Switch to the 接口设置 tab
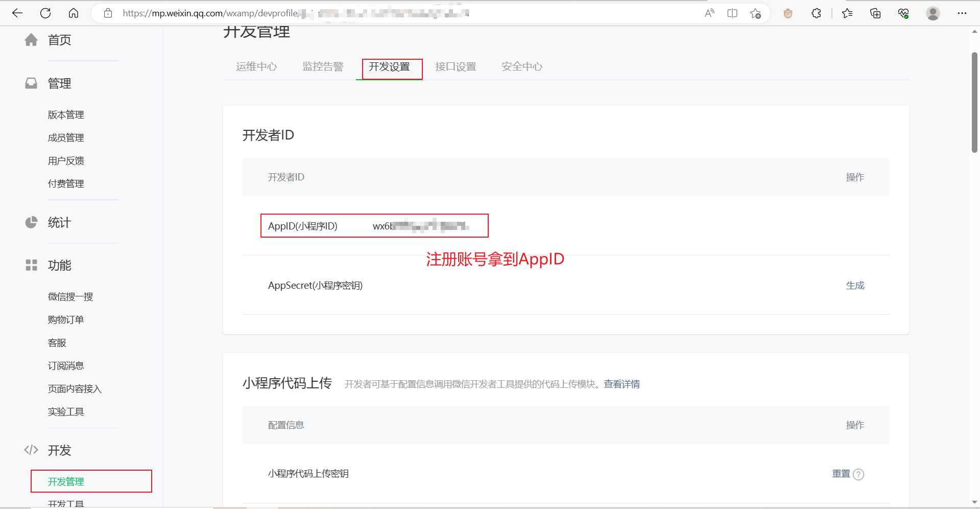This screenshot has height=509, width=980. tap(456, 66)
